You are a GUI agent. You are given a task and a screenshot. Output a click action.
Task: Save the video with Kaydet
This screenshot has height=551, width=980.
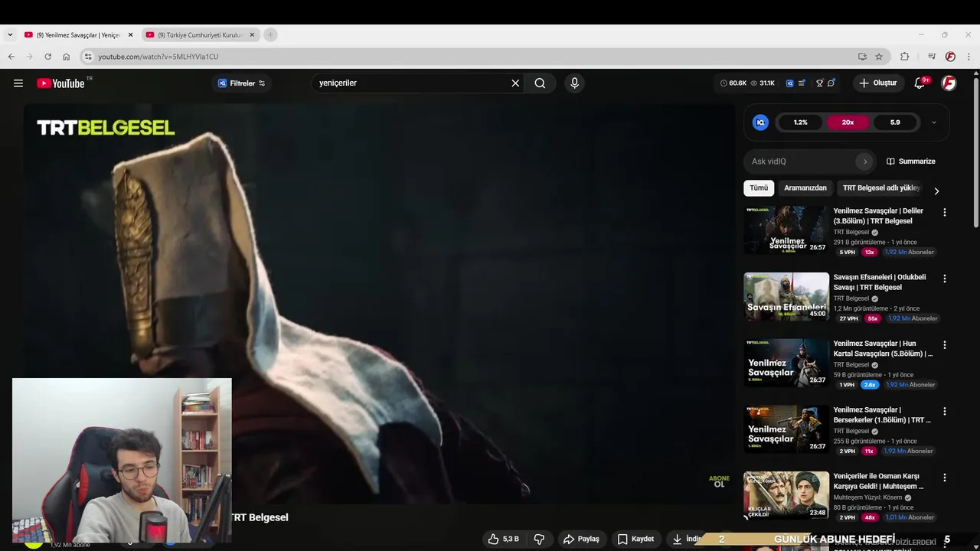pyautogui.click(x=635, y=539)
